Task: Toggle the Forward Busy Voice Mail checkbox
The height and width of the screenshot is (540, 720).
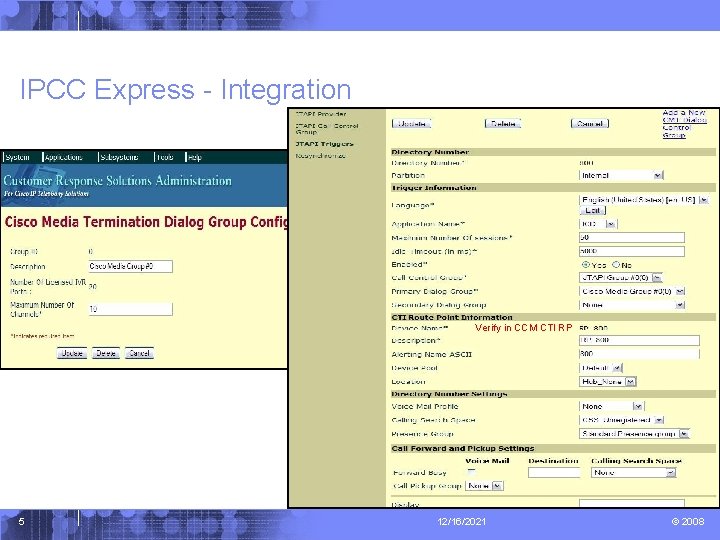Action: (471, 471)
